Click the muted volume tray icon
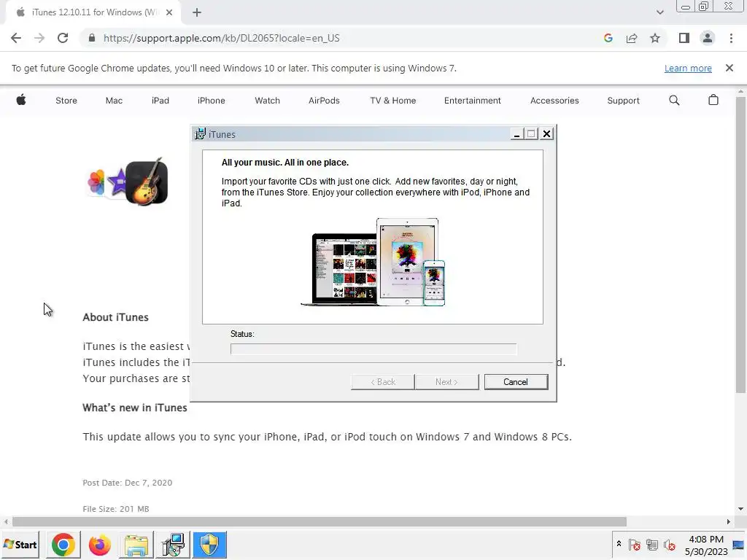Viewport: 747px width, 560px height. click(670, 545)
